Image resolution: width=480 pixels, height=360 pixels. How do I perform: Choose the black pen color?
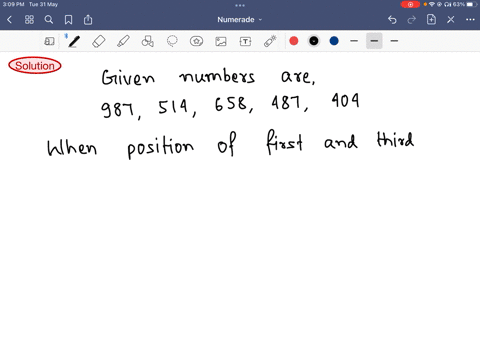[314, 41]
